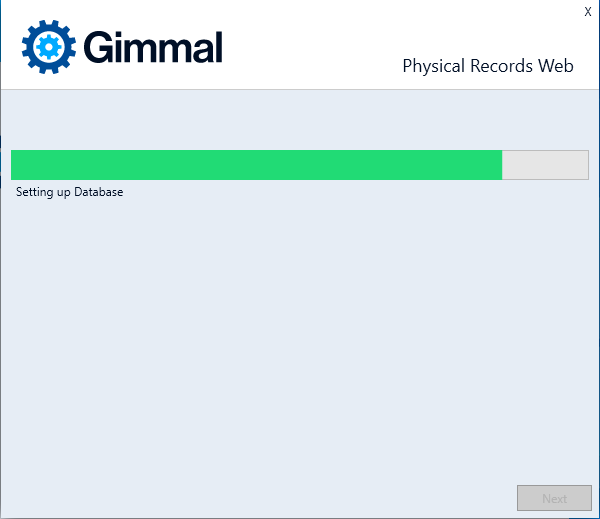Viewport: 600px width, 519px height.
Task: Click the "Physical Records Web" title
Action: pyautogui.click(x=488, y=66)
